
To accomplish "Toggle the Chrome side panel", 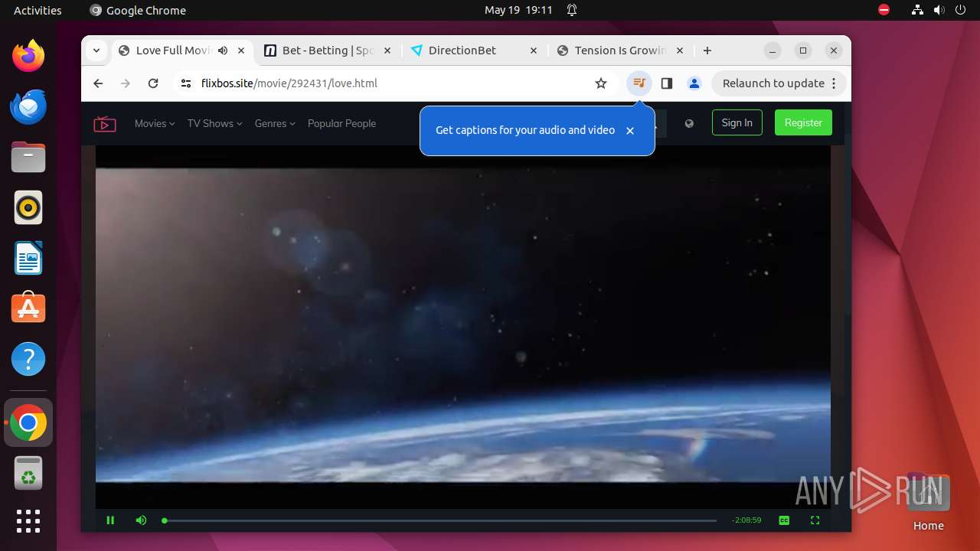I will click(x=666, y=83).
